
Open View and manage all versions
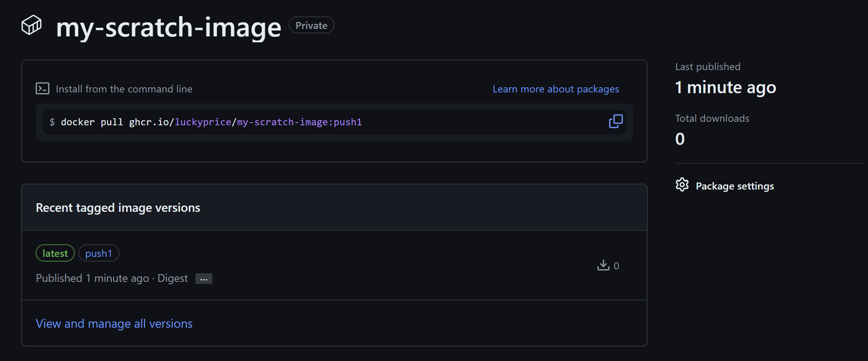coord(114,324)
